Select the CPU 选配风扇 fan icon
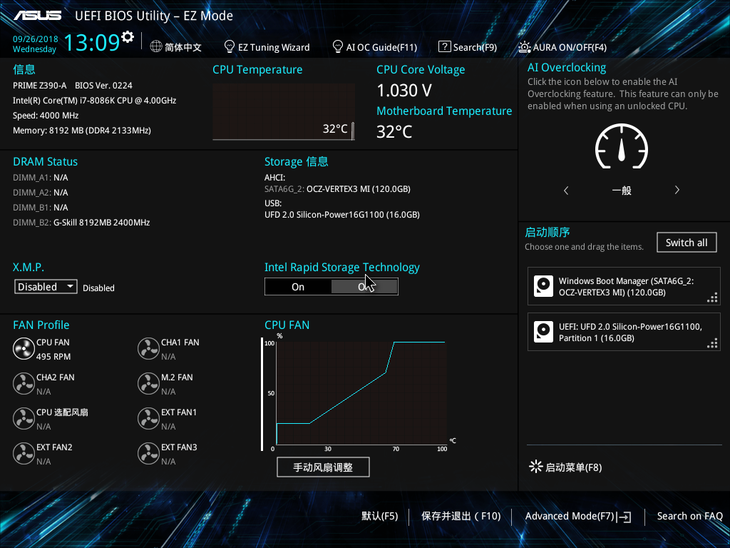Screen dimensions: 730x548 23,419
